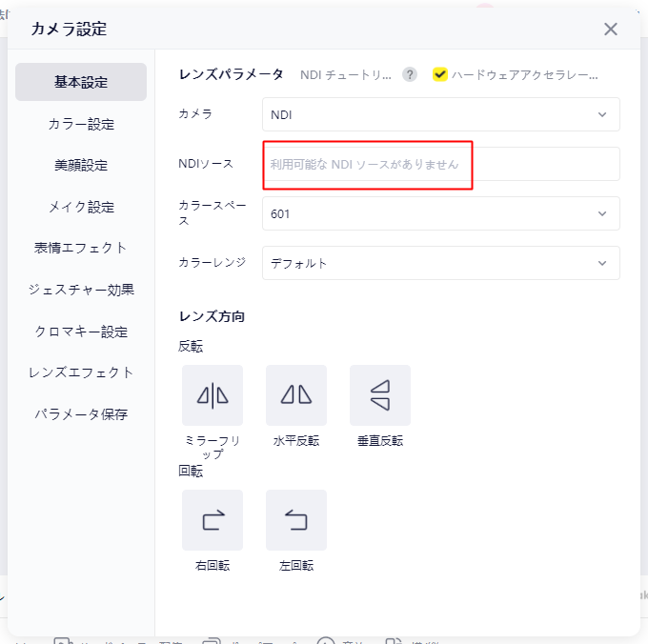648x644 pixels.
Task: Rotate lens left with 左回転 icon
Action: coord(296,520)
